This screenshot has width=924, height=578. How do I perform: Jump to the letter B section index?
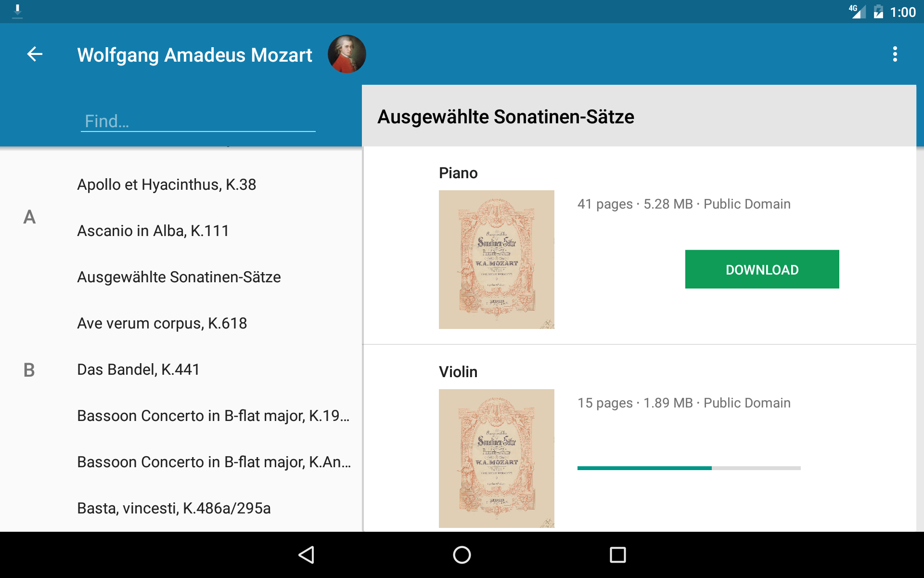29,369
